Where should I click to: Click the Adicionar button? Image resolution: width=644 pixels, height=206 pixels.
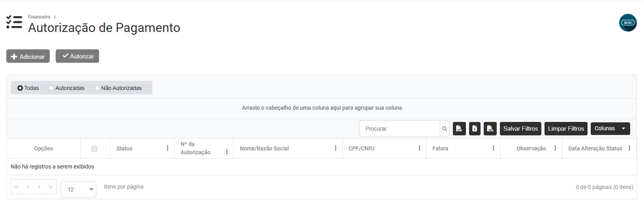tap(28, 56)
